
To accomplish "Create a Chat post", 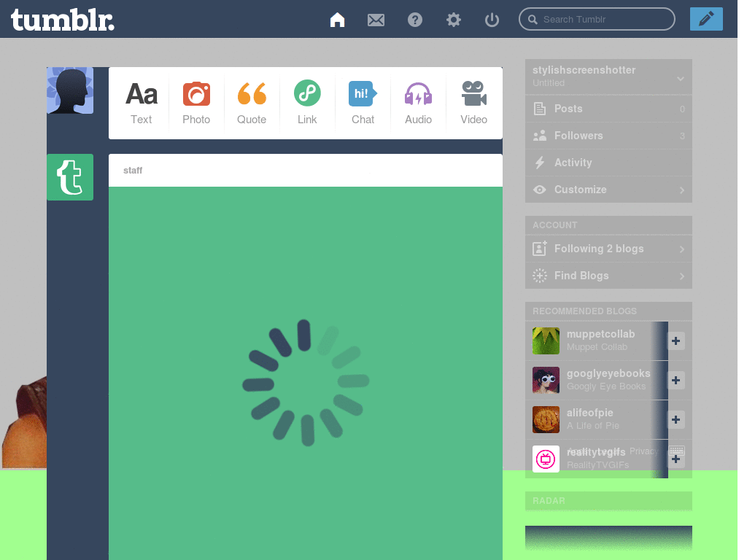I will click(x=363, y=104).
